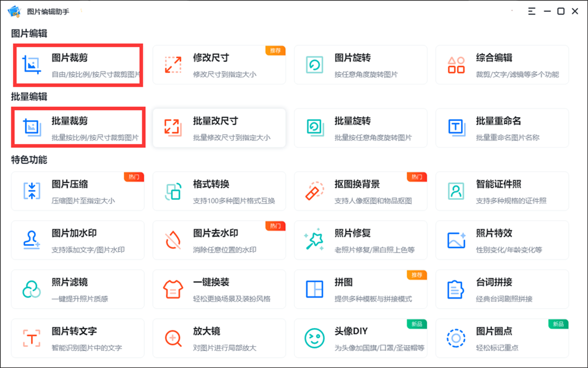Click the 特色功能 section heading

29,160
